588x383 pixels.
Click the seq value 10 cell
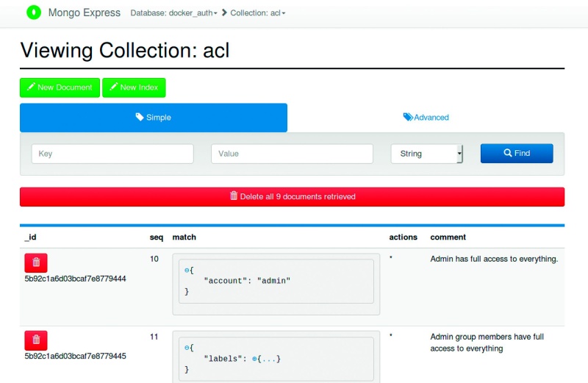(154, 259)
